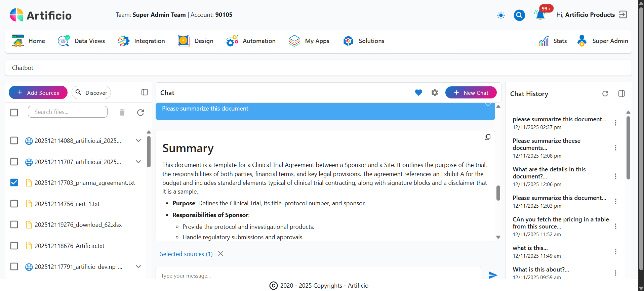Click the Add Sources button

(x=38, y=93)
